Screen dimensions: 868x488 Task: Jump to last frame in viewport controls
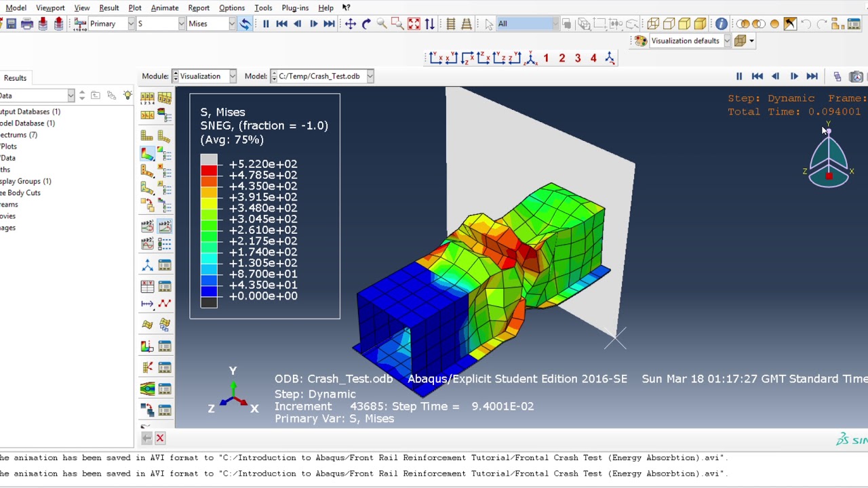pyautogui.click(x=812, y=77)
